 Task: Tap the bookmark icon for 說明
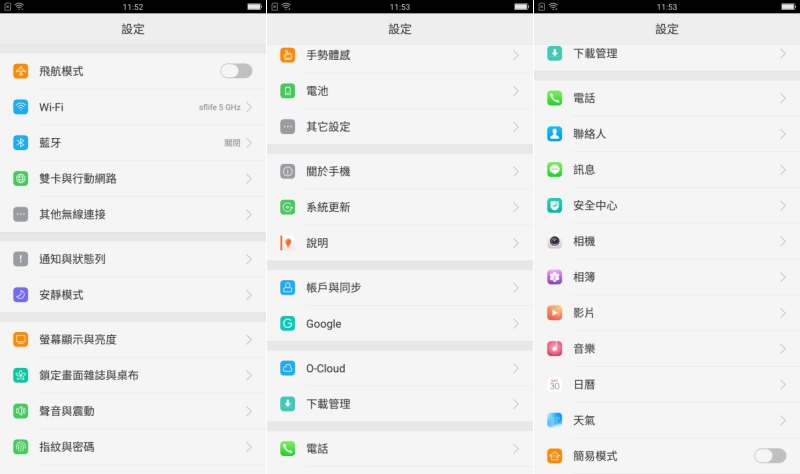coord(288,243)
